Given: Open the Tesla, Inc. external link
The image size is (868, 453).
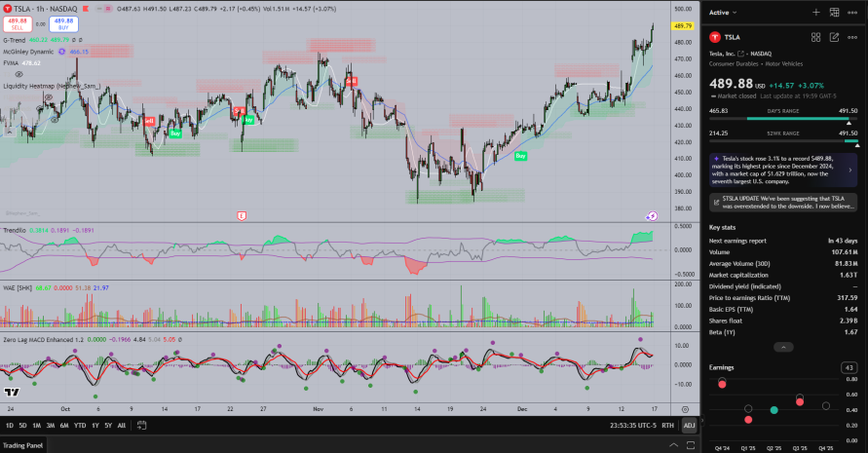Looking at the screenshot, I should pos(740,54).
